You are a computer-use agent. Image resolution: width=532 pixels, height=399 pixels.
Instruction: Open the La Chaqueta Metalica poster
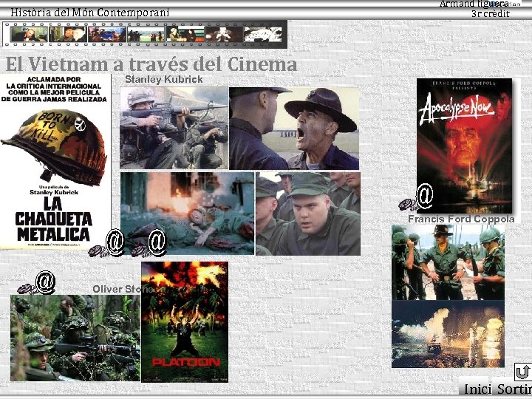tap(55, 162)
